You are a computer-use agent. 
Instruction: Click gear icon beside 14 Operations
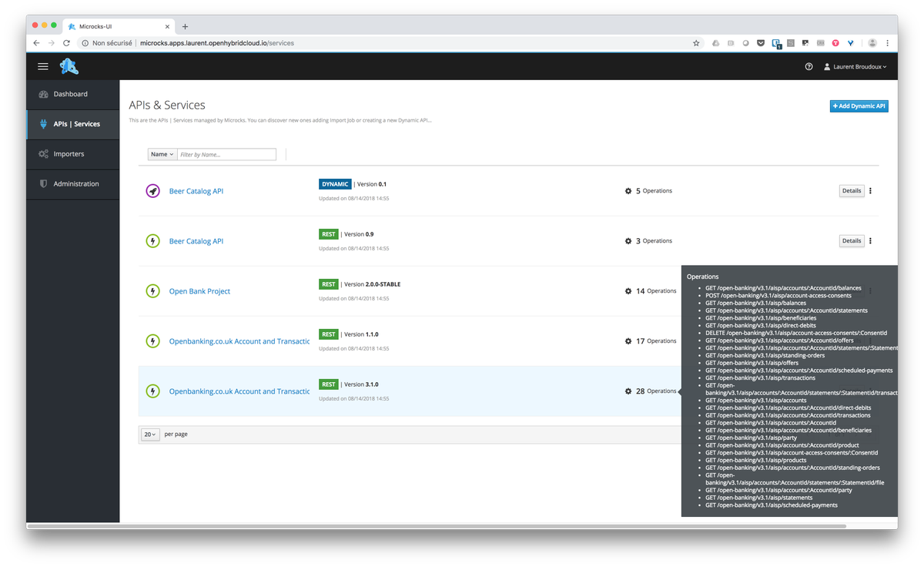(628, 291)
